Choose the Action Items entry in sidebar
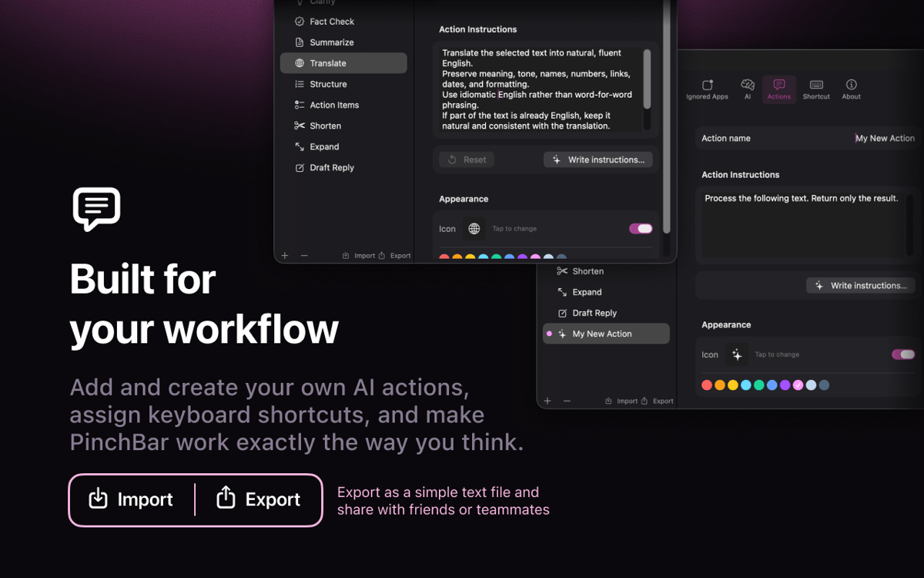The width and height of the screenshot is (924, 578). tap(334, 105)
